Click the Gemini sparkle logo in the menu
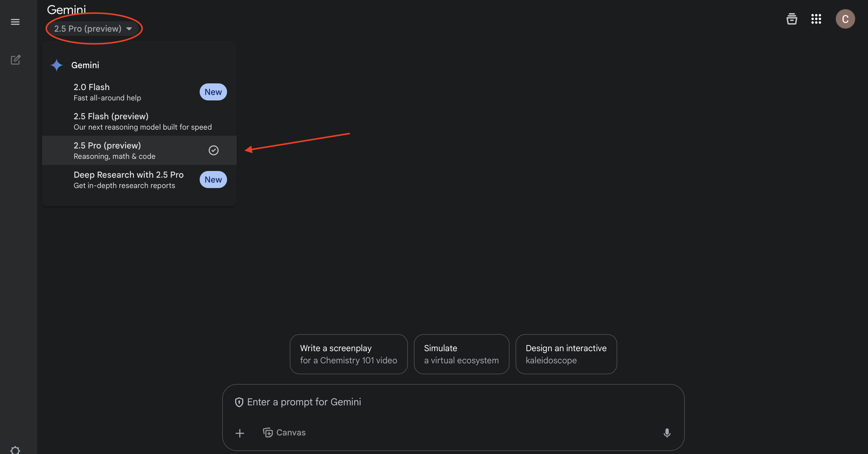This screenshot has height=454, width=868. (57, 65)
